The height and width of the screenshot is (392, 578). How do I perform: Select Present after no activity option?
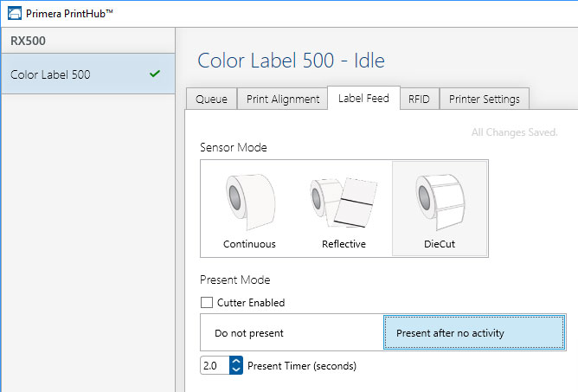point(473,332)
